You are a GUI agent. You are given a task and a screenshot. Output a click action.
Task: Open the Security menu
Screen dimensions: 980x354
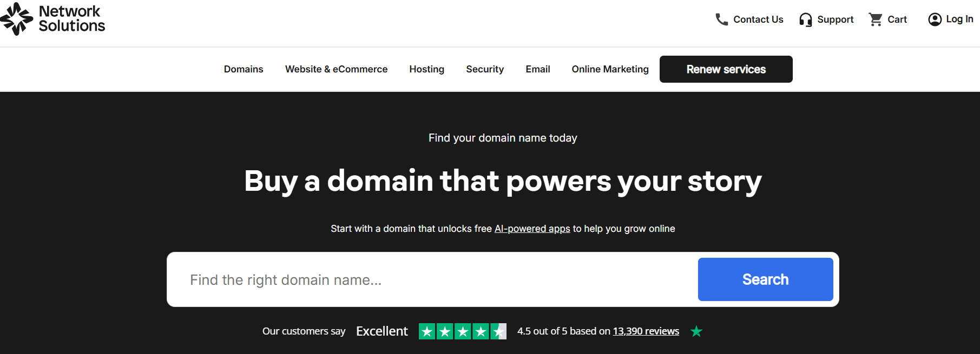tap(485, 69)
